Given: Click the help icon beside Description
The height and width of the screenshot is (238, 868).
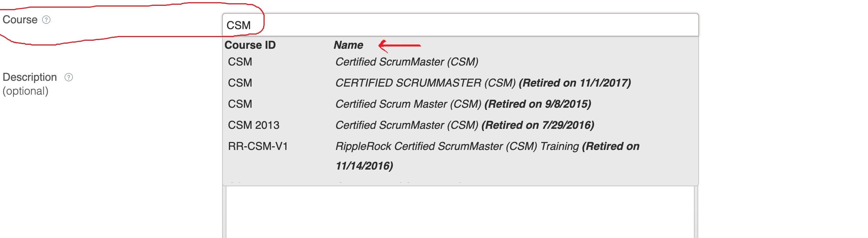Looking at the screenshot, I should pos(69,77).
